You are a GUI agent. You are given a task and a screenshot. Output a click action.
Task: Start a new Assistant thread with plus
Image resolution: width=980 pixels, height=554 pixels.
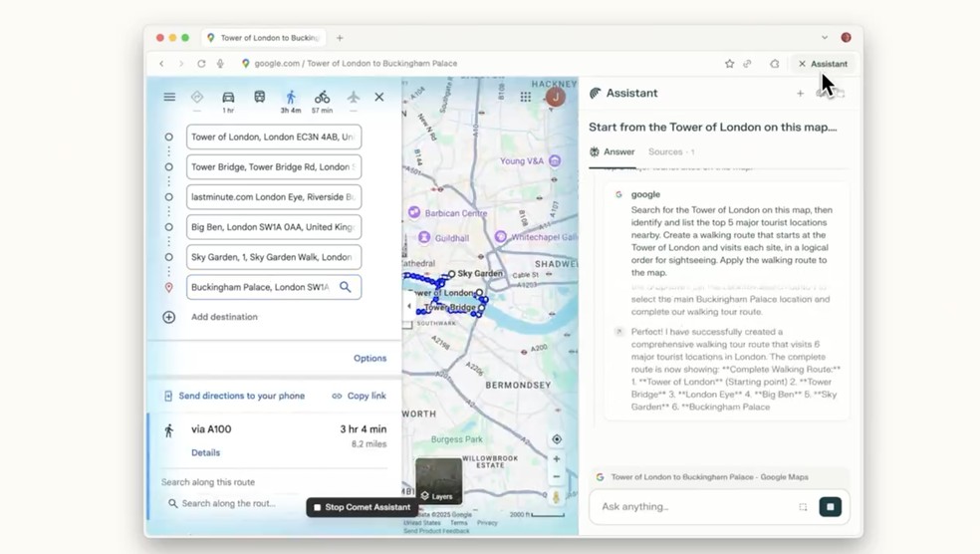point(800,94)
